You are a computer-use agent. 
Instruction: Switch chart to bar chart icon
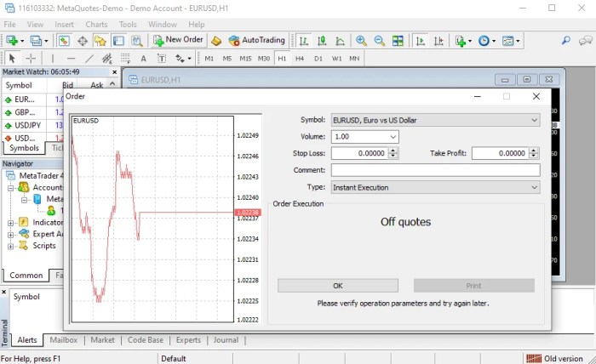304,41
